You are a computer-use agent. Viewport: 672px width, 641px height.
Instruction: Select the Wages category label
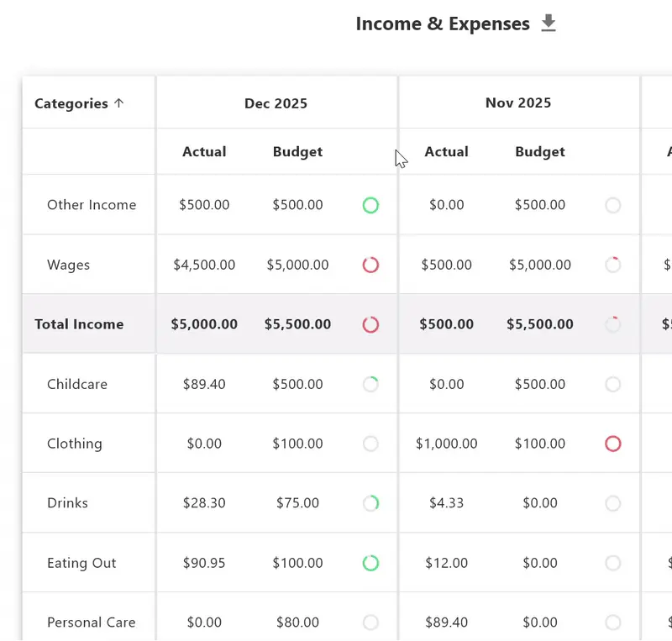pyautogui.click(x=68, y=265)
